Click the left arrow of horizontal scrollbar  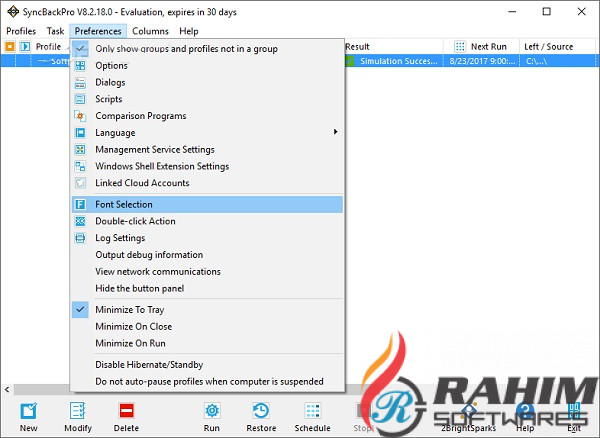tap(7, 389)
